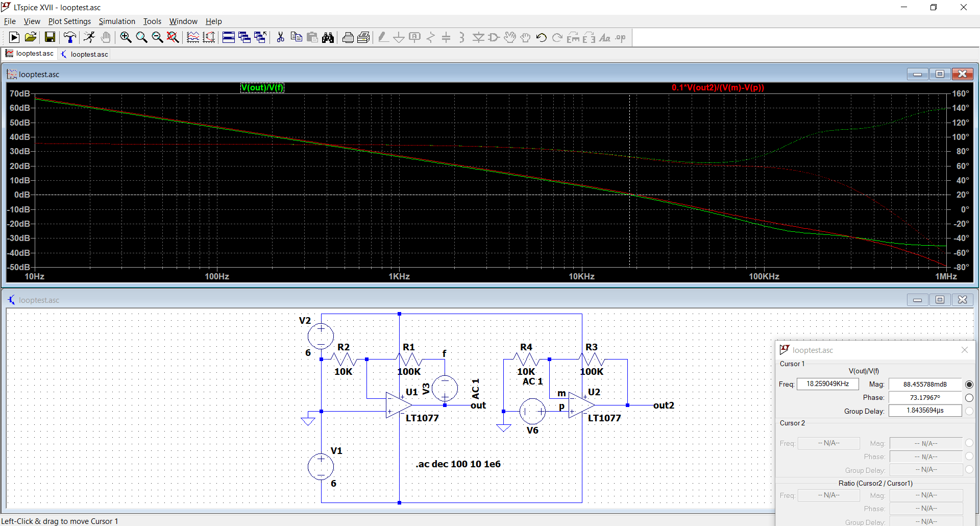Open the View menu

pos(32,21)
